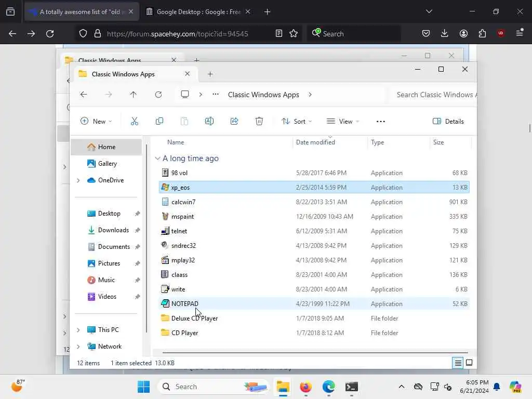The height and width of the screenshot is (399, 532).
Task: Go up one folder level in Explorer
Action: (x=133, y=95)
